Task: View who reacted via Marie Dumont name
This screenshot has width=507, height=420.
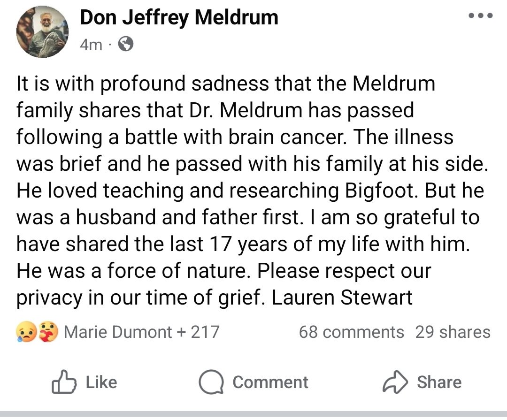Action: 118,332
